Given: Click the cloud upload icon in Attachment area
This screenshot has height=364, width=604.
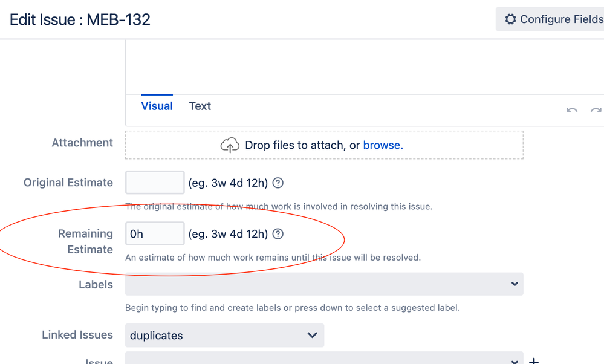Looking at the screenshot, I should tap(230, 145).
